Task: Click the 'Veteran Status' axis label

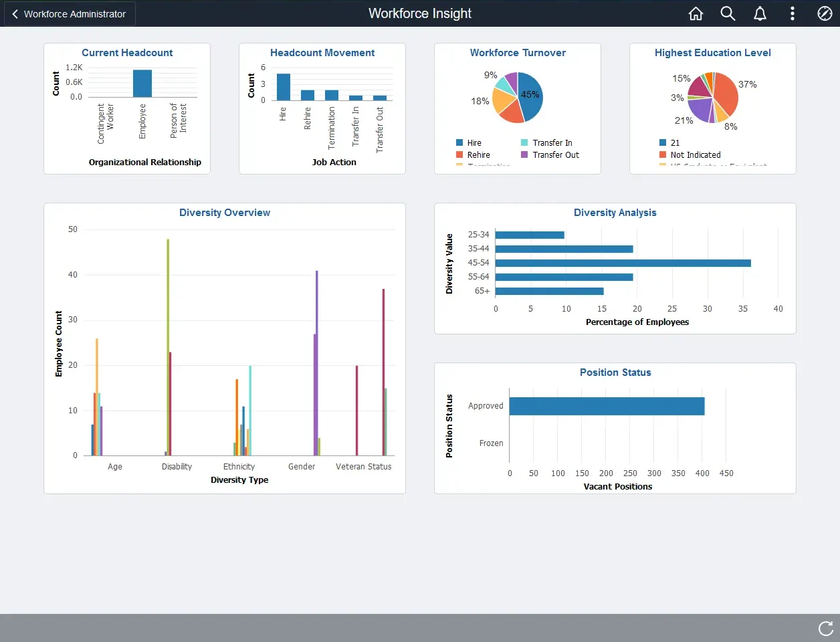Action: tap(364, 467)
